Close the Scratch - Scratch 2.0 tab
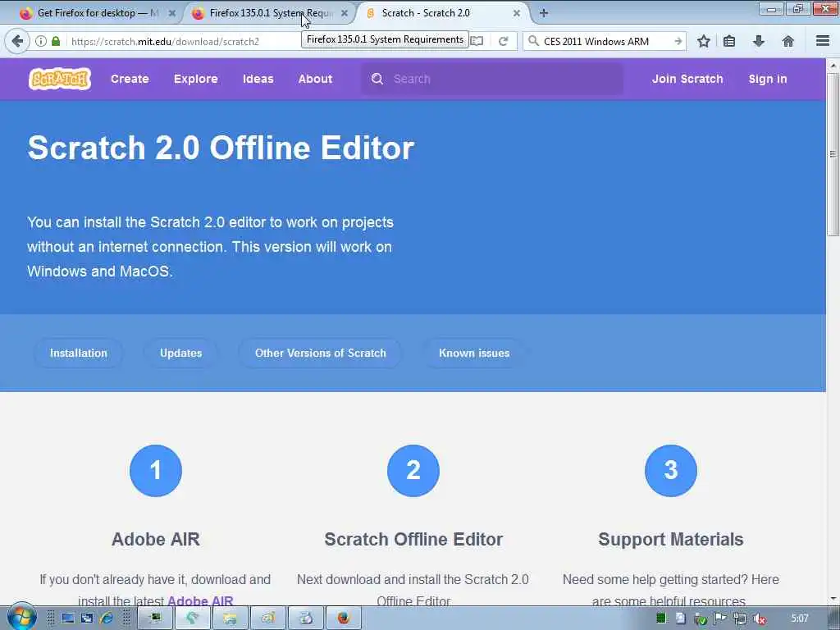The image size is (840, 630). [517, 13]
